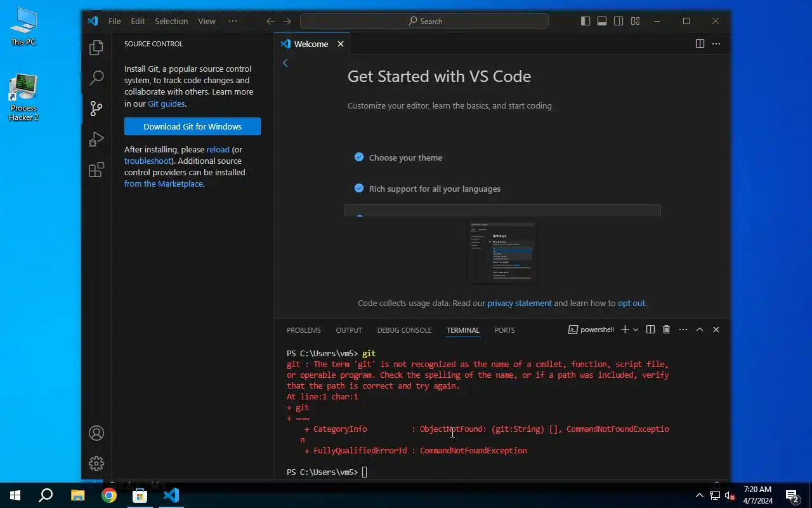Open the Run and Debug view
Screen dimensions: 812x508
tap(96, 139)
